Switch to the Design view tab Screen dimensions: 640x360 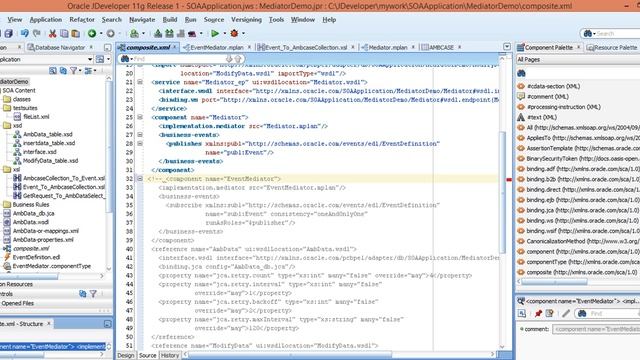pos(126,355)
